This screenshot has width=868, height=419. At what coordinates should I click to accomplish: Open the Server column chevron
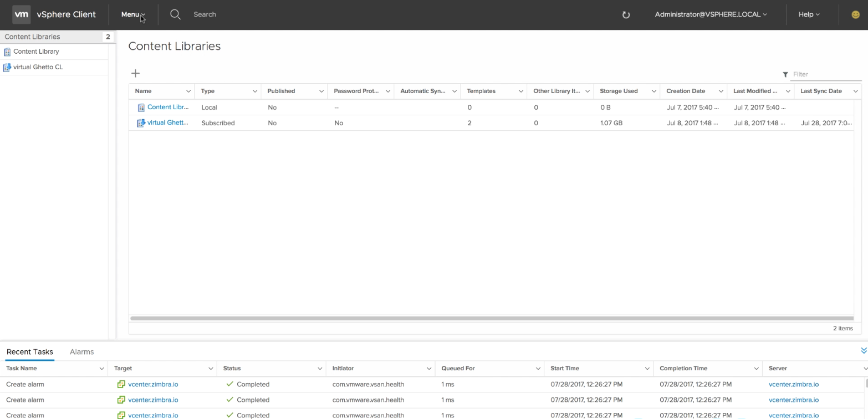(x=865, y=369)
